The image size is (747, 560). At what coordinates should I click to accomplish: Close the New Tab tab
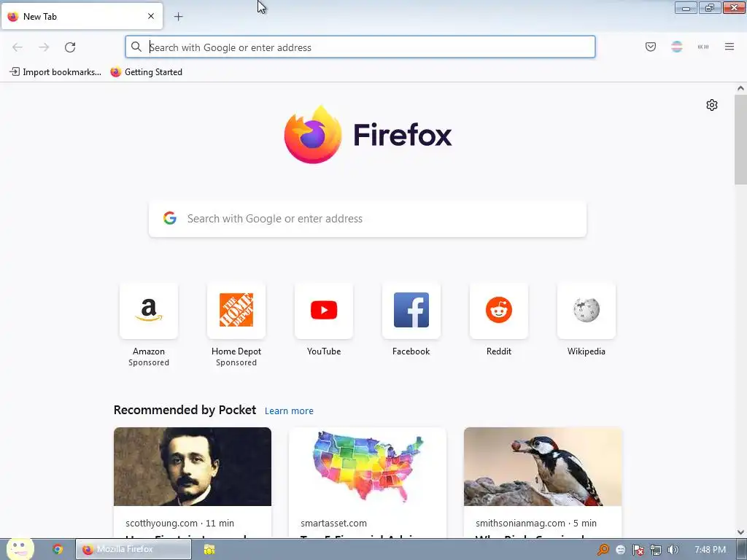[151, 16]
